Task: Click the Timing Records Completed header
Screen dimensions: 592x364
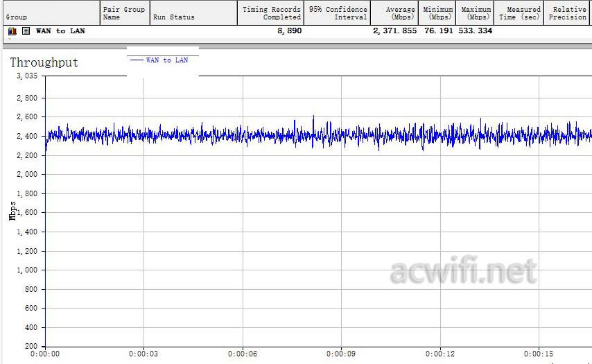Action: 271,13
